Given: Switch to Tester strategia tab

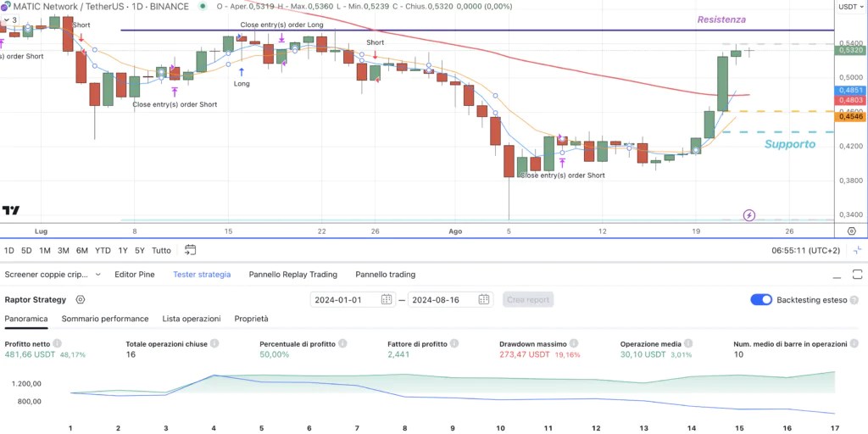Looking at the screenshot, I should [x=202, y=275].
